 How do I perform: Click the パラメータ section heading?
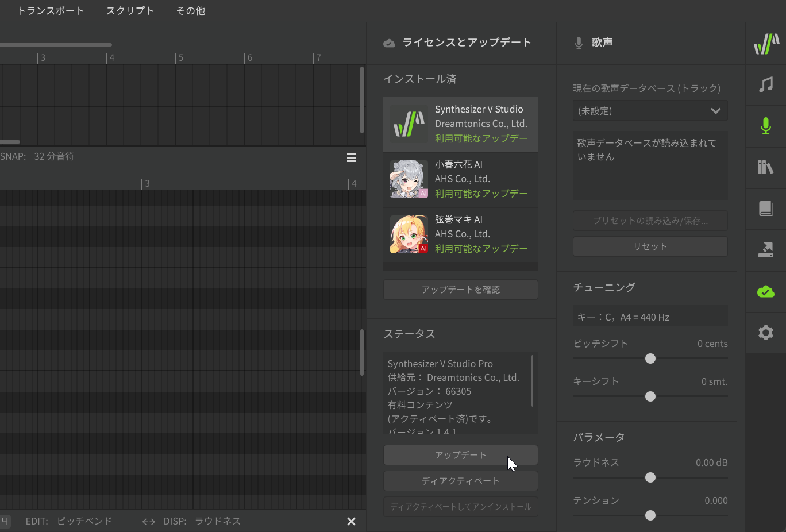coord(599,437)
